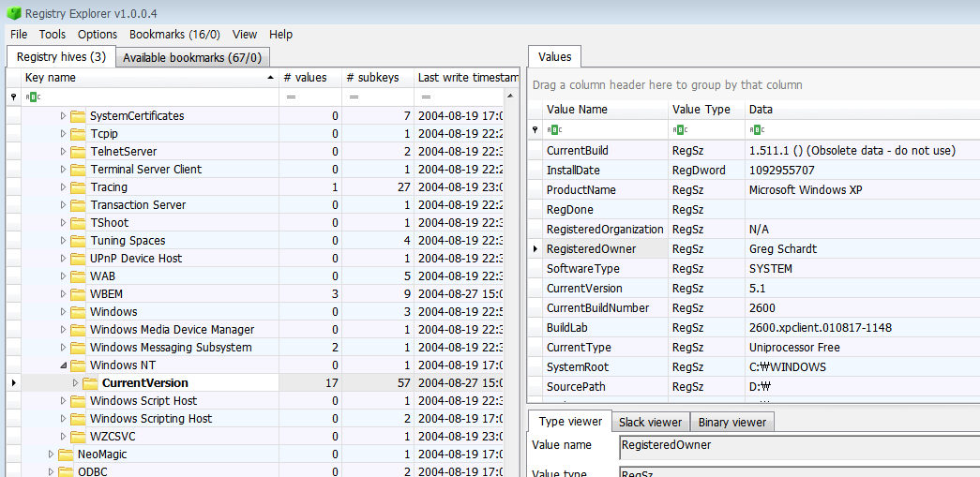
Task: Click the Terminal Server Client folder icon
Action: (x=78, y=170)
